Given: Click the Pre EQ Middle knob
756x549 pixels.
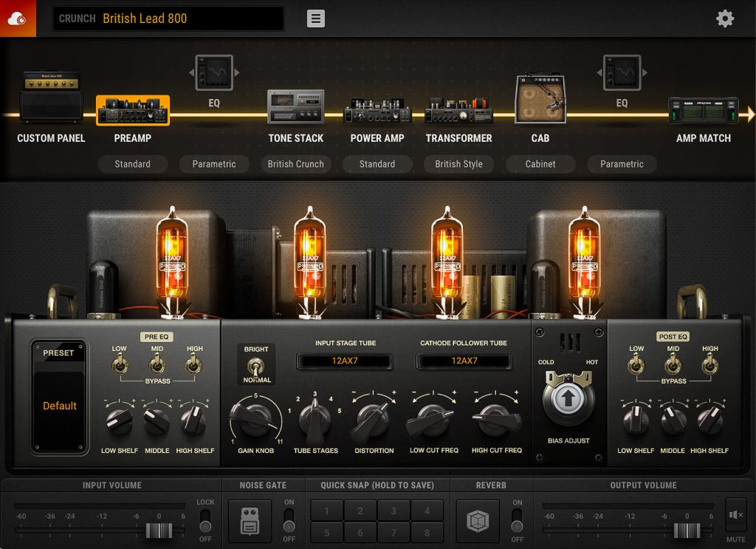Looking at the screenshot, I should pyautogui.click(x=157, y=420).
